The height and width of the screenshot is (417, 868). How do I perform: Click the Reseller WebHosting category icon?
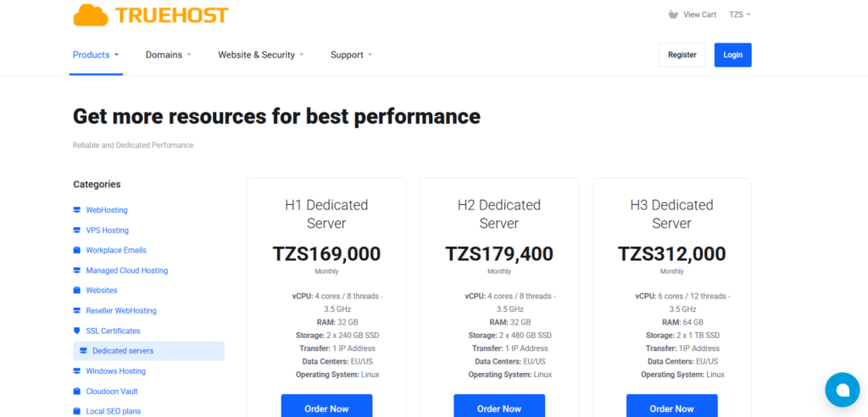(x=77, y=311)
